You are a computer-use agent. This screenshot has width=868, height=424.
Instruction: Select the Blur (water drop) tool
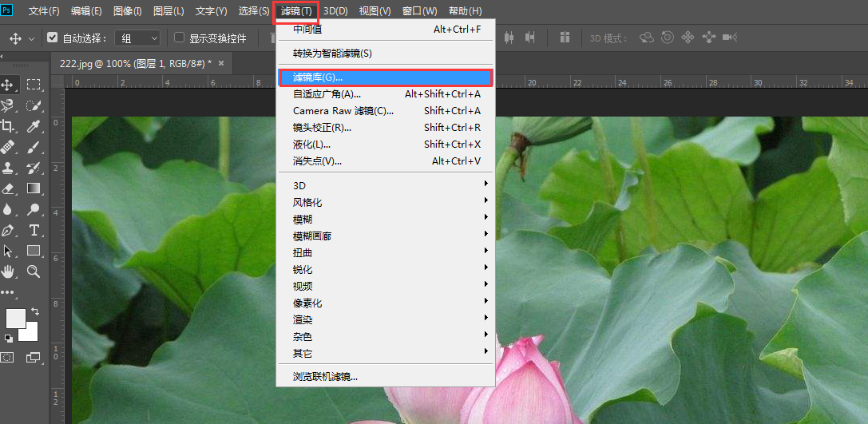pyautogui.click(x=8, y=209)
